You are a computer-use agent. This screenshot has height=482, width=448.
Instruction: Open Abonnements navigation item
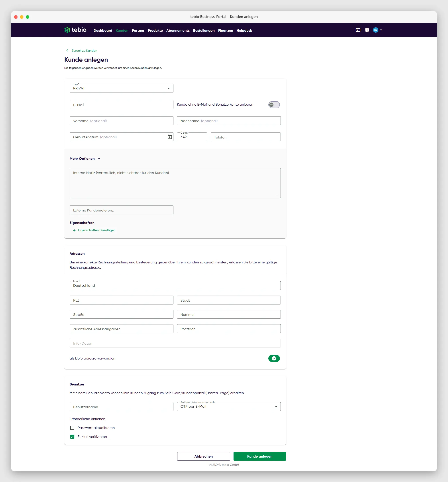pyautogui.click(x=178, y=31)
